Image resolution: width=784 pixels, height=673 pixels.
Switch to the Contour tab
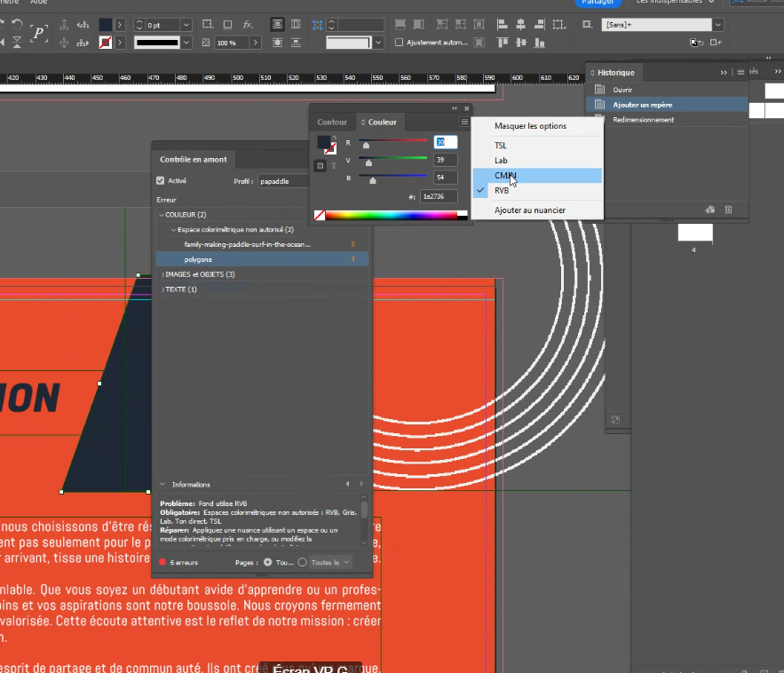332,122
